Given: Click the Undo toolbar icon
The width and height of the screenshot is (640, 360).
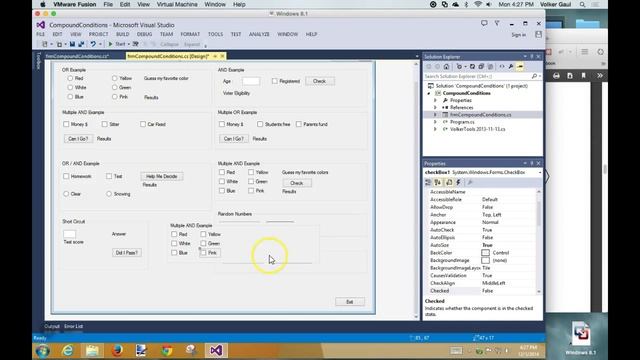Looking at the screenshot, I should click(x=93, y=44).
